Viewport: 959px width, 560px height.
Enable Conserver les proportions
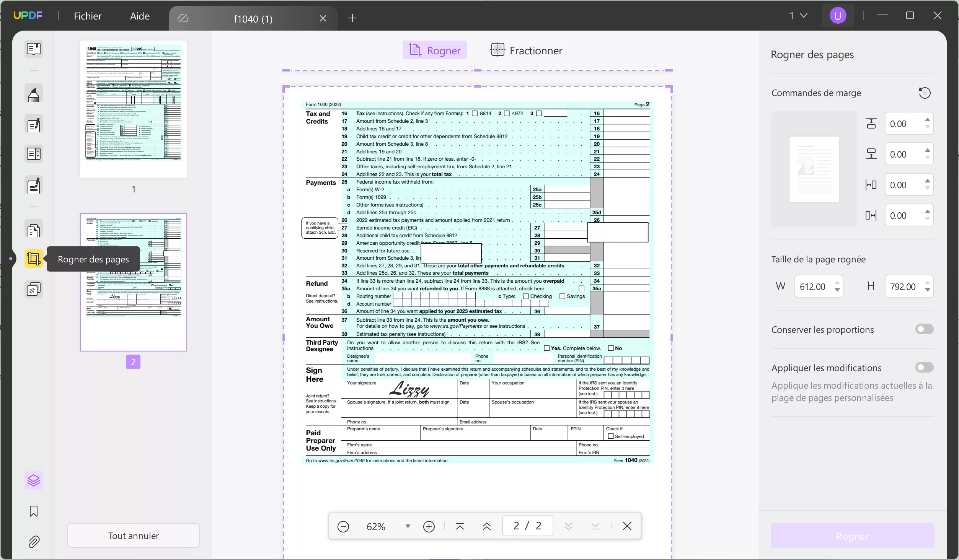point(924,329)
